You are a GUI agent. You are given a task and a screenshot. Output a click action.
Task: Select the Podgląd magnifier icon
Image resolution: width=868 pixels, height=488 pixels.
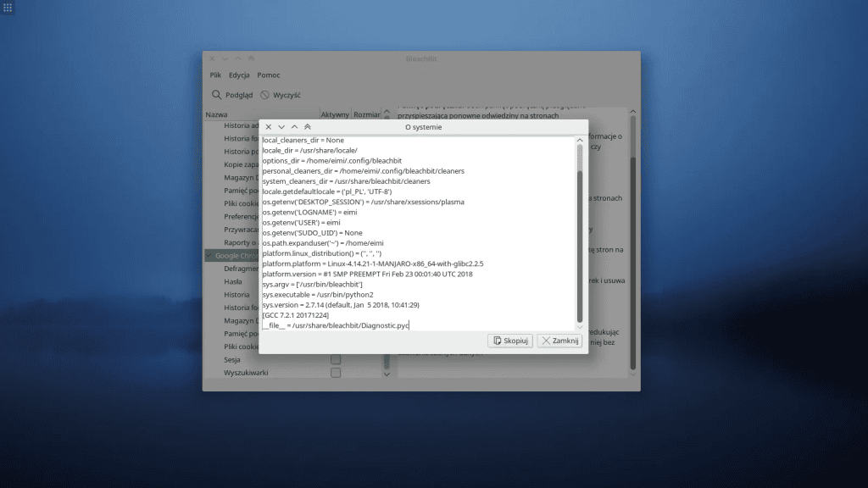click(x=215, y=95)
